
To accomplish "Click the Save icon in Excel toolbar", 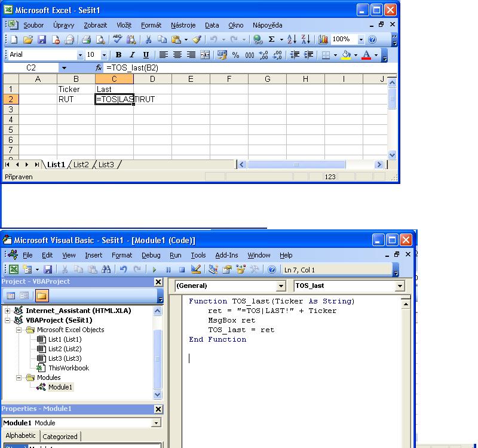I will click(x=42, y=39).
